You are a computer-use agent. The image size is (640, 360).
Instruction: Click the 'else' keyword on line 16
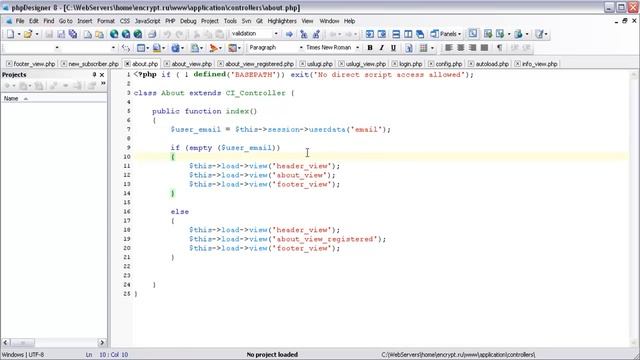point(180,212)
